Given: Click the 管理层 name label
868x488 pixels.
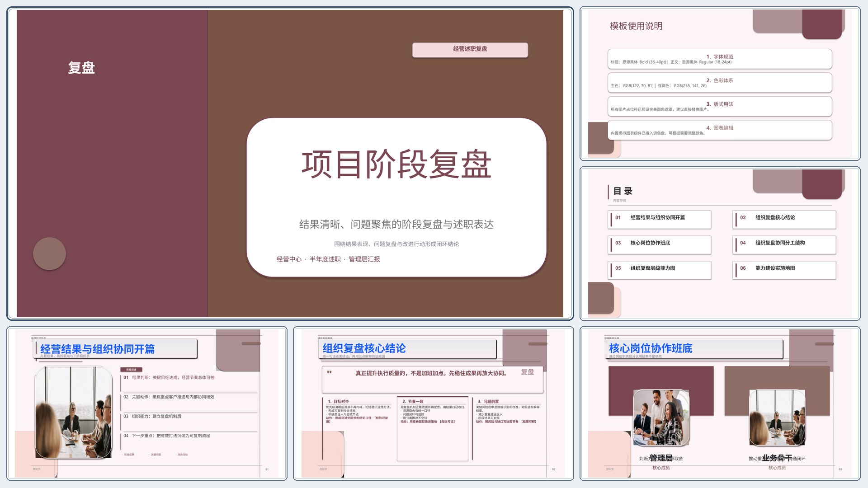Looking at the screenshot, I should pos(661,458).
